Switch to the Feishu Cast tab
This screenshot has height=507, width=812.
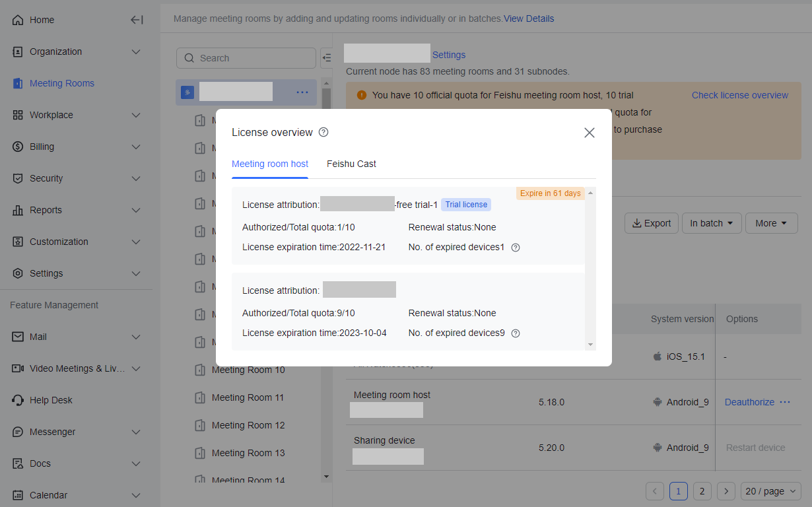point(351,164)
